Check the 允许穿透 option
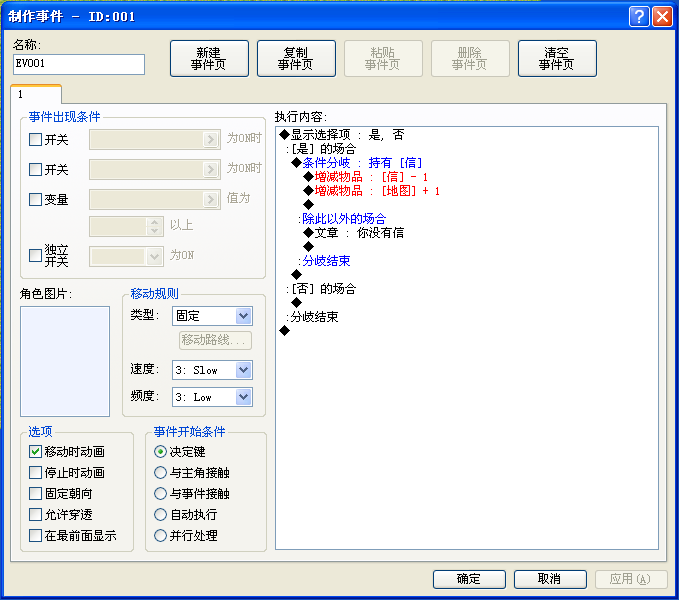679x600 pixels. click(x=35, y=515)
